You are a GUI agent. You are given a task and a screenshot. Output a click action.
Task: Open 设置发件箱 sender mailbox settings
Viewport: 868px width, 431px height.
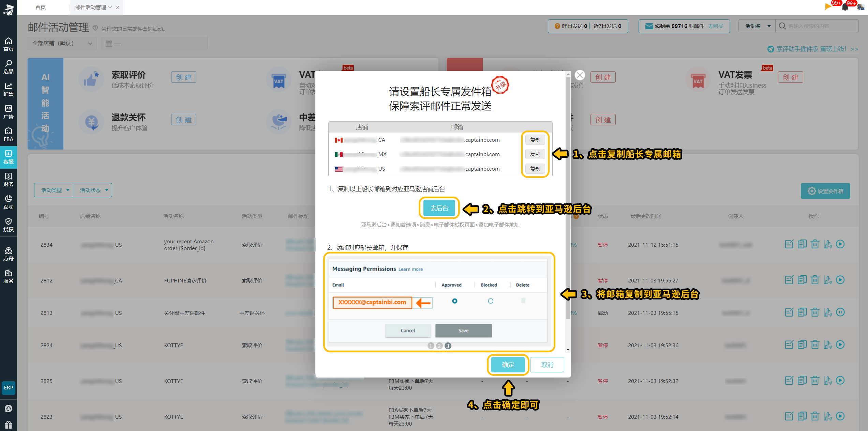click(825, 191)
